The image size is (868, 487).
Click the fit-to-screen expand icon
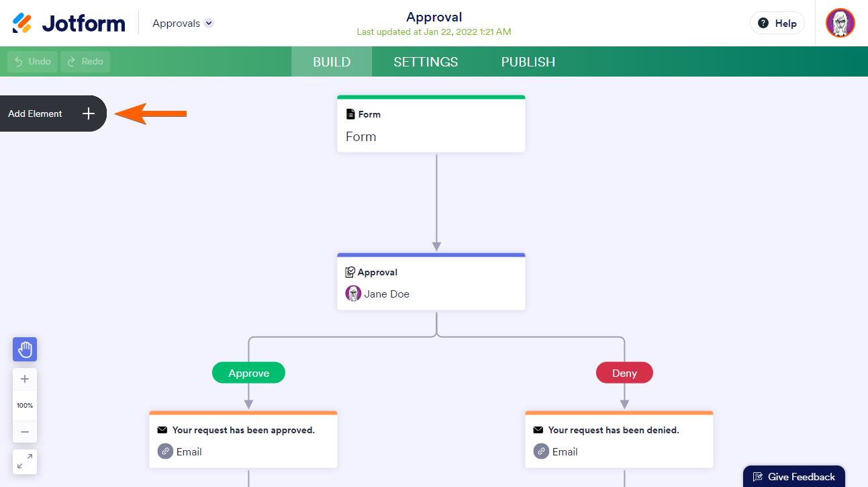coord(25,461)
